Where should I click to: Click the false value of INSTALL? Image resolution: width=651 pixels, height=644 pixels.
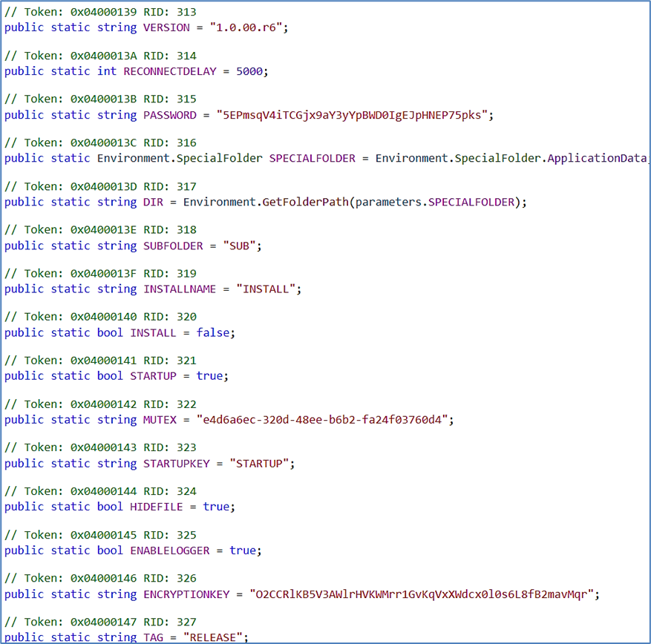(213, 333)
